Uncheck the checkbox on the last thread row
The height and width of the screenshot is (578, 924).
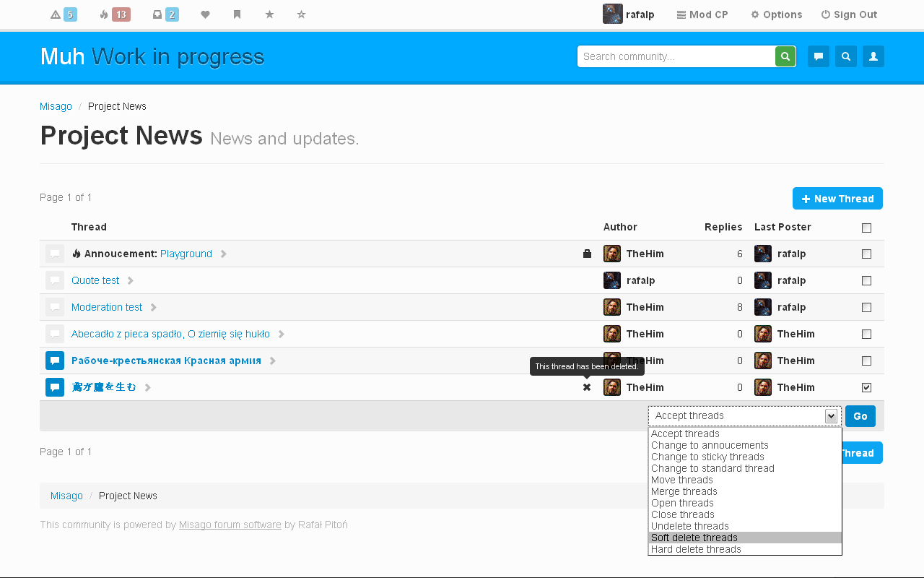tap(866, 387)
